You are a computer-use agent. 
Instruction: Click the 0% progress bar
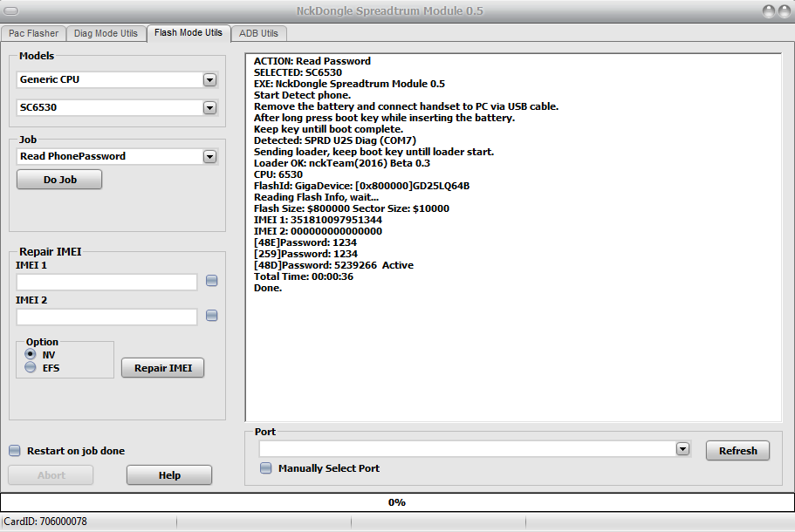[x=397, y=502]
